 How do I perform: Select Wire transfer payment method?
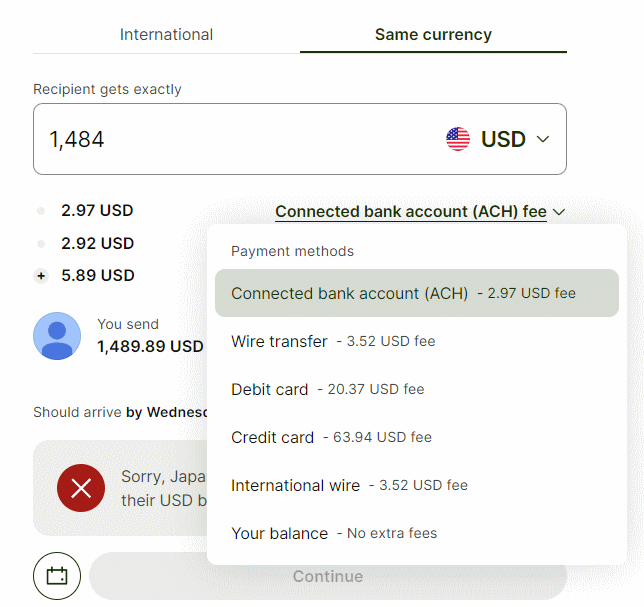click(417, 341)
